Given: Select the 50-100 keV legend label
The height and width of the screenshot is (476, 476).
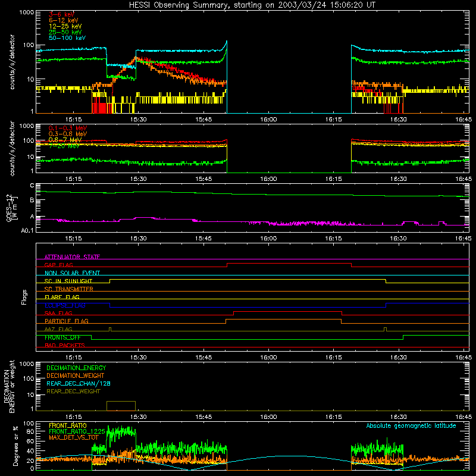Looking at the screenshot, I should point(67,38).
